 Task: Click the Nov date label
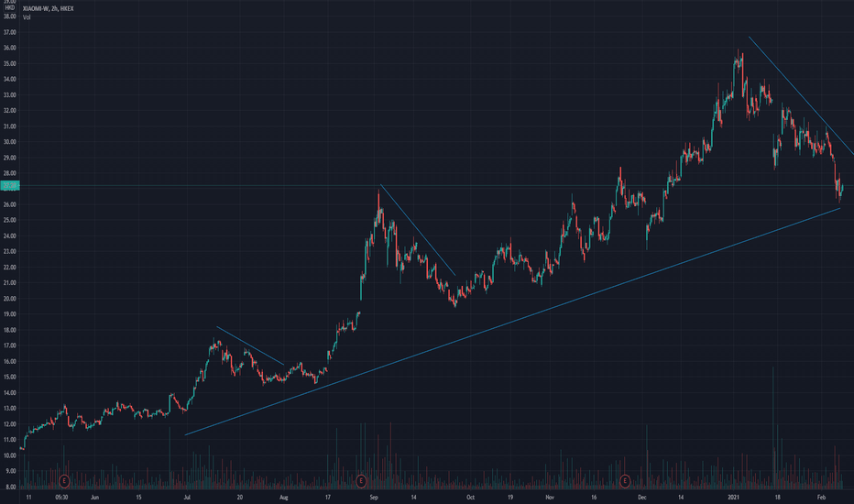tap(550, 498)
